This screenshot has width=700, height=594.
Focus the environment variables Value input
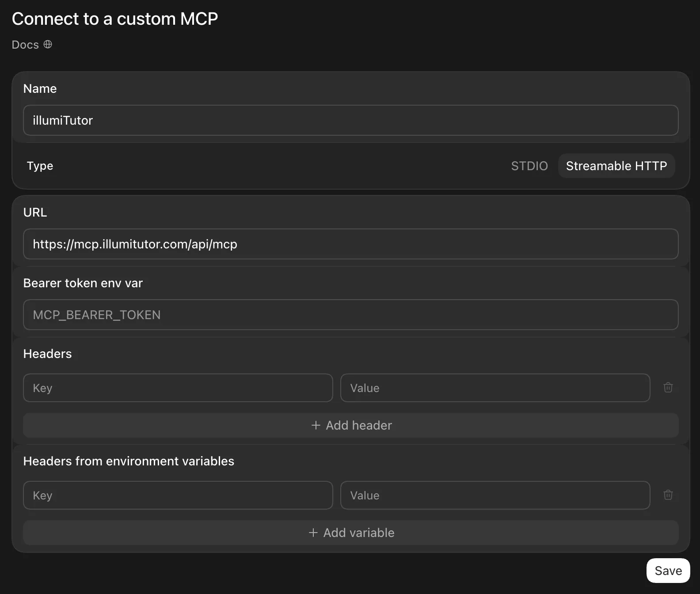tap(495, 495)
